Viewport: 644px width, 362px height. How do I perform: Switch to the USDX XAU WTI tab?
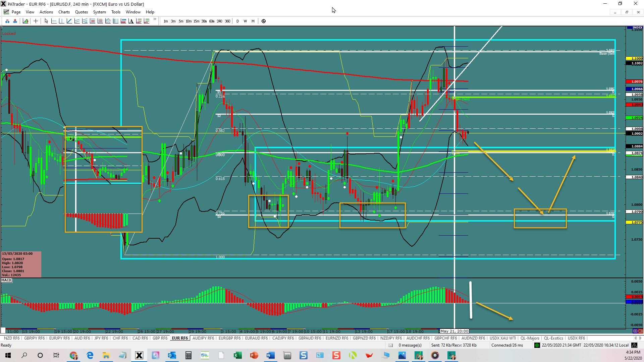pos(503,338)
